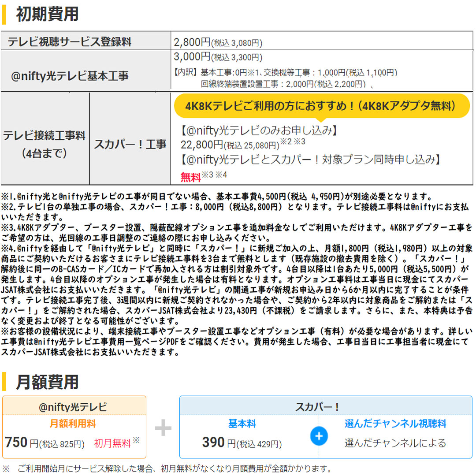476x476 pixels.
Task: Click the note starting ※お客様の設備状況により
Action: click(x=237, y=342)
